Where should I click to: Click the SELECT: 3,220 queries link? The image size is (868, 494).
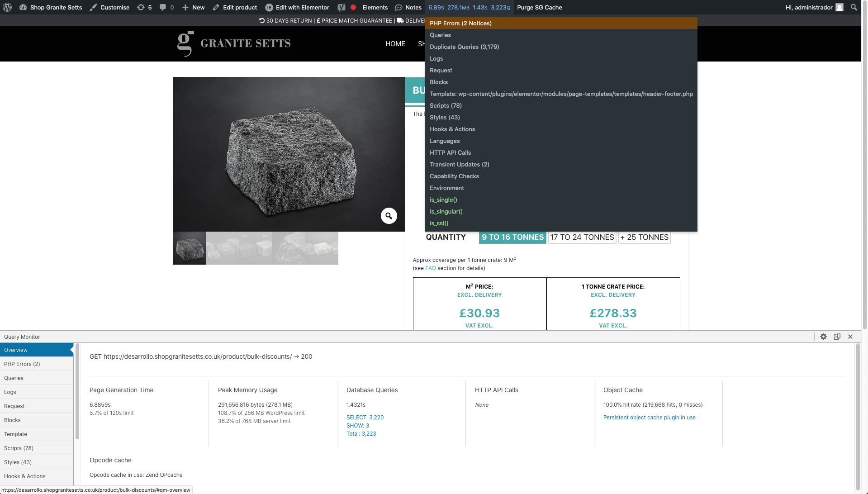coord(365,418)
